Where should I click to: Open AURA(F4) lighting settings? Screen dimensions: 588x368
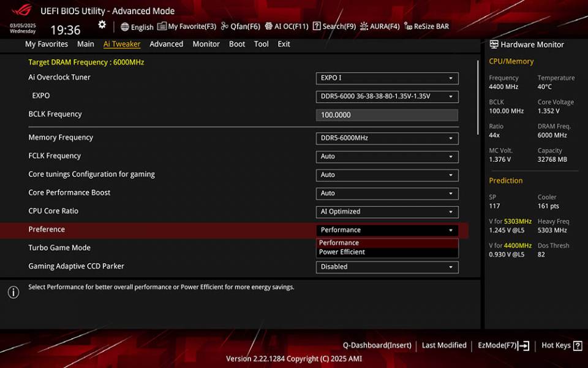coord(385,26)
